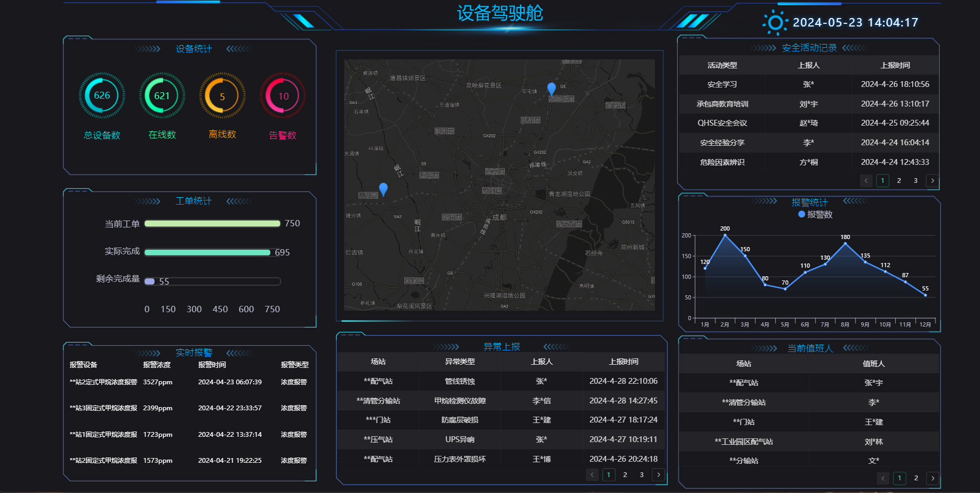The width and height of the screenshot is (980, 493).
Task: Click the 626 total devices ring gauge
Action: pyautogui.click(x=102, y=95)
